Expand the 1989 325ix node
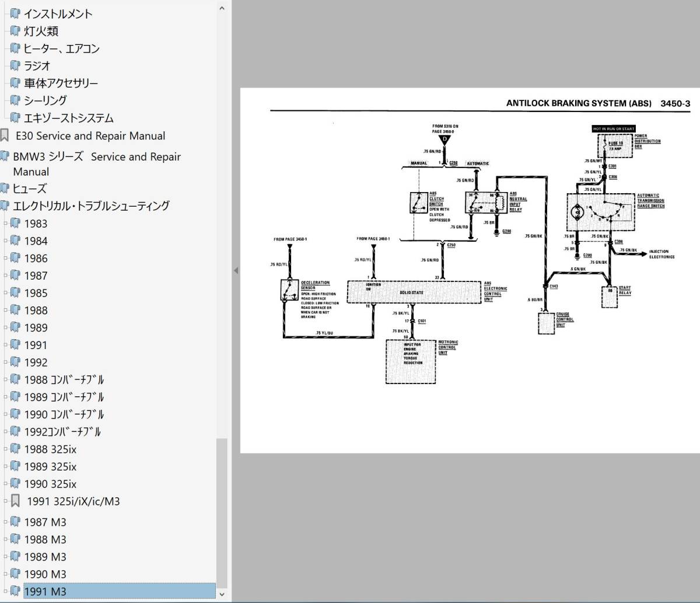 (x=6, y=466)
